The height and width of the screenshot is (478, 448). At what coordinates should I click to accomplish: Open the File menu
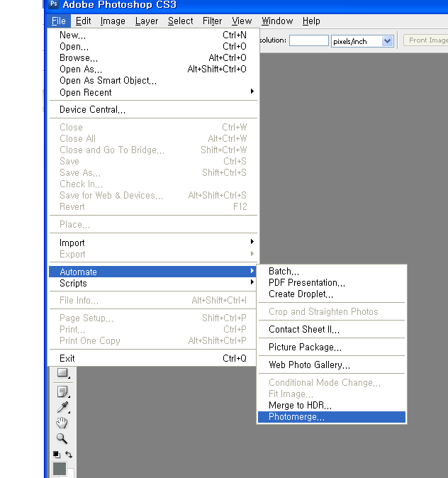(x=59, y=21)
